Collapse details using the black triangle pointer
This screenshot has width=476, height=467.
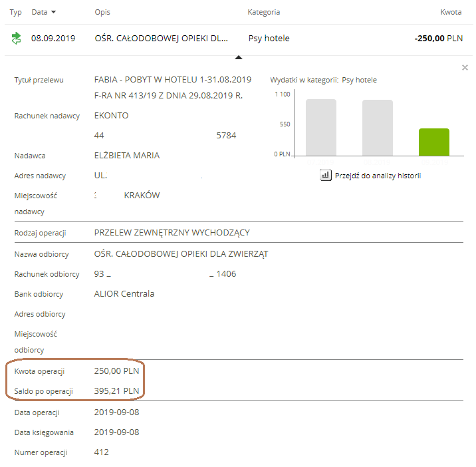click(238, 57)
